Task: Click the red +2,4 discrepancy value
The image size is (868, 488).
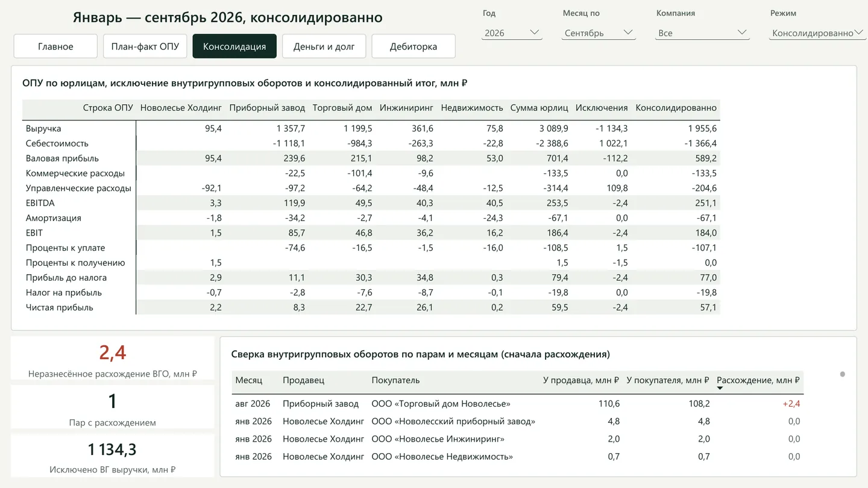Action: (791, 404)
